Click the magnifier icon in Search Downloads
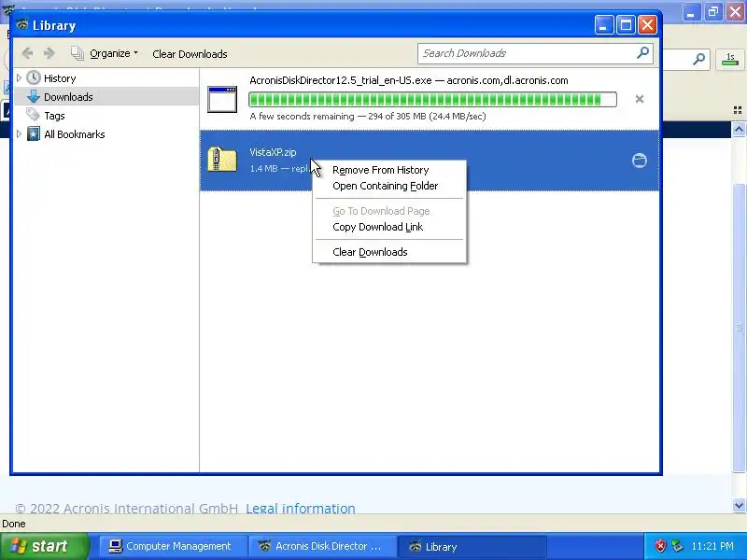The height and width of the screenshot is (560, 747). pos(642,53)
